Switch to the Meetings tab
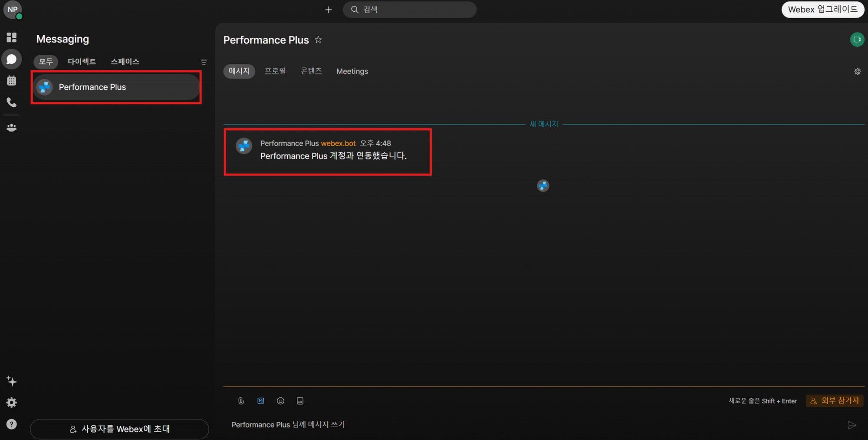 (352, 71)
